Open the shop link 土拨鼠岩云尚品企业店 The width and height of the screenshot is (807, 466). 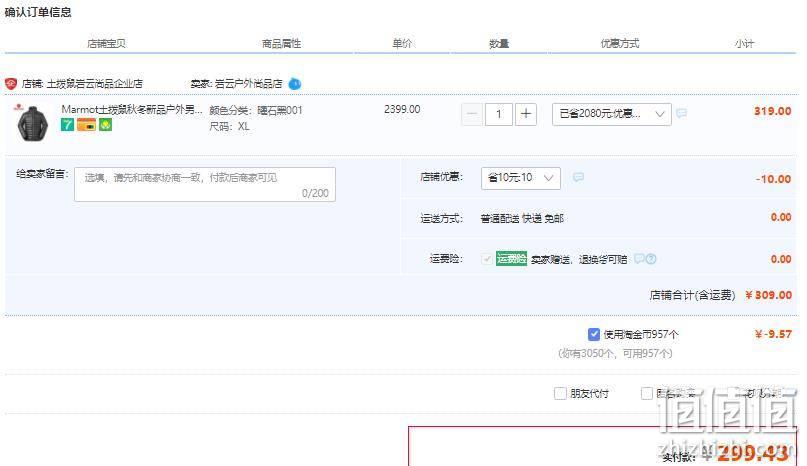click(95, 83)
